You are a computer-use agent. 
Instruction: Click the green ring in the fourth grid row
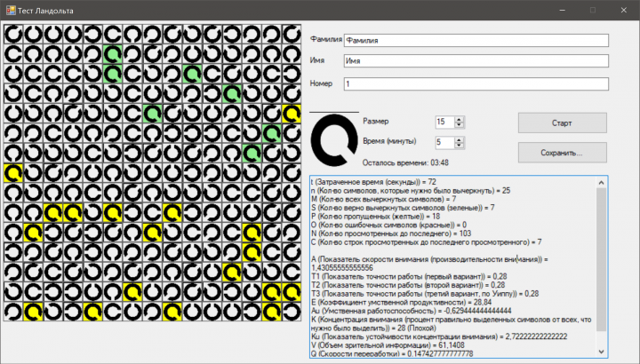point(232,94)
